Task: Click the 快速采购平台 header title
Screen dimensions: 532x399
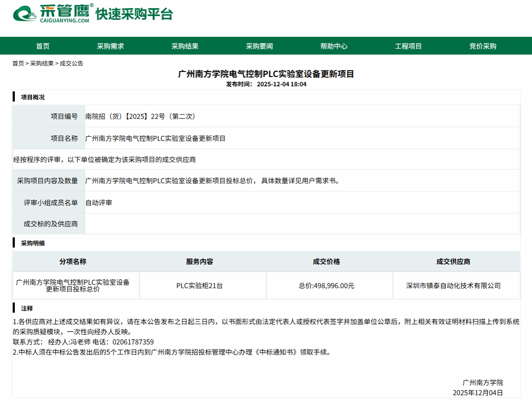Action: click(134, 14)
